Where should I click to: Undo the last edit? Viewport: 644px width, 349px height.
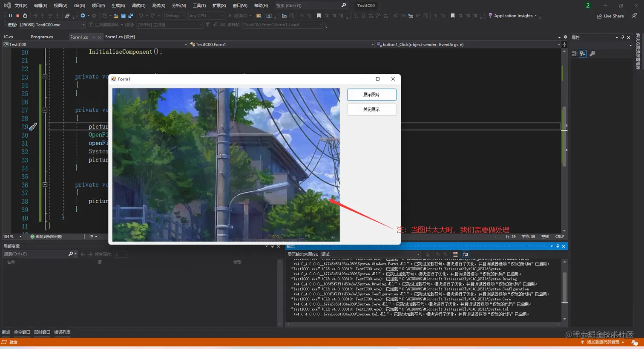(x=141, y=16)
